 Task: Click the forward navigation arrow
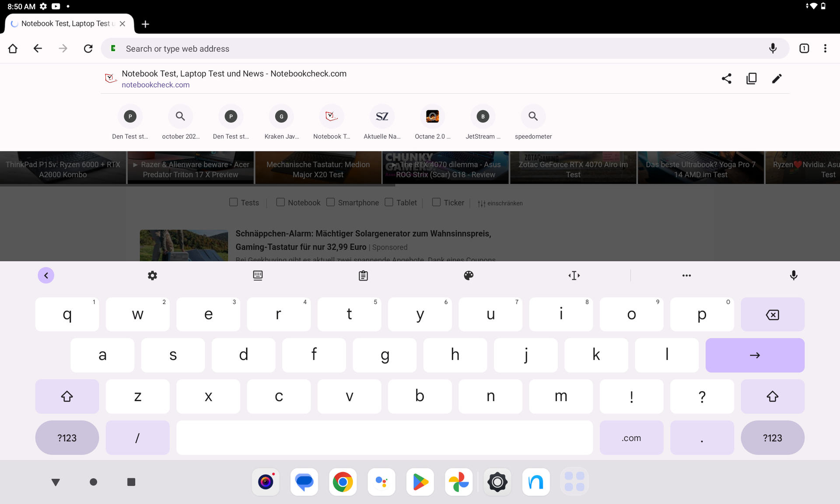tap(63, 49)
